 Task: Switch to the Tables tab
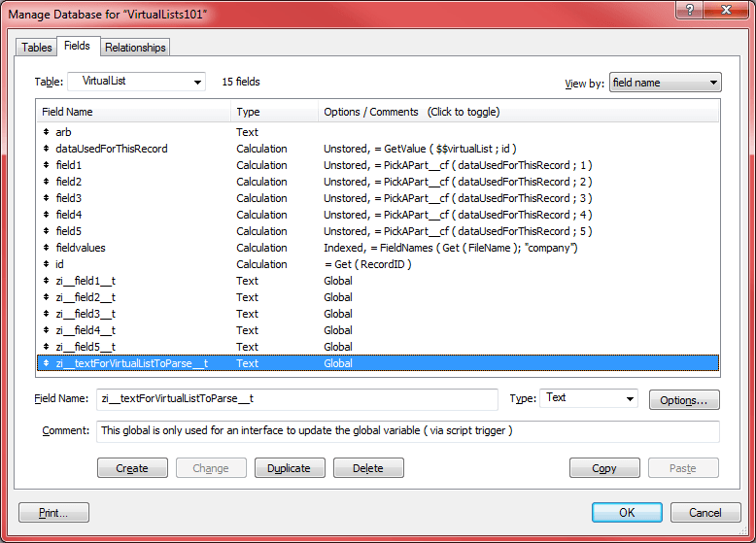(37, 47)
